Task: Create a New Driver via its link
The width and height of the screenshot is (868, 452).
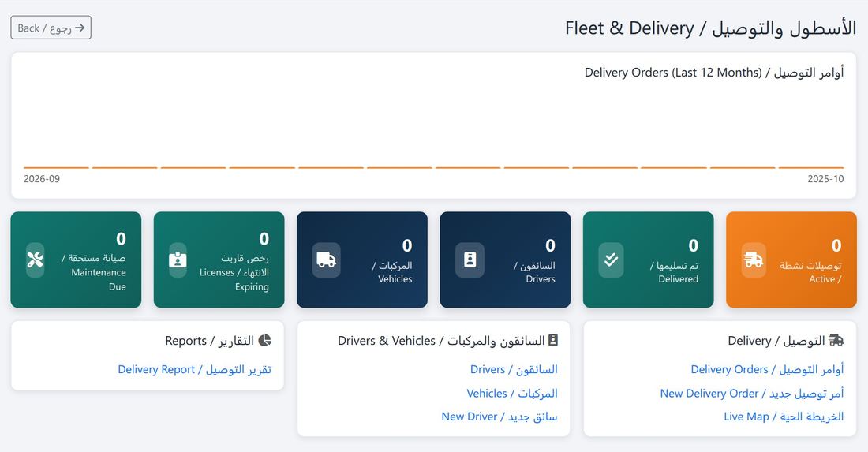Action: tap(499, 417)
